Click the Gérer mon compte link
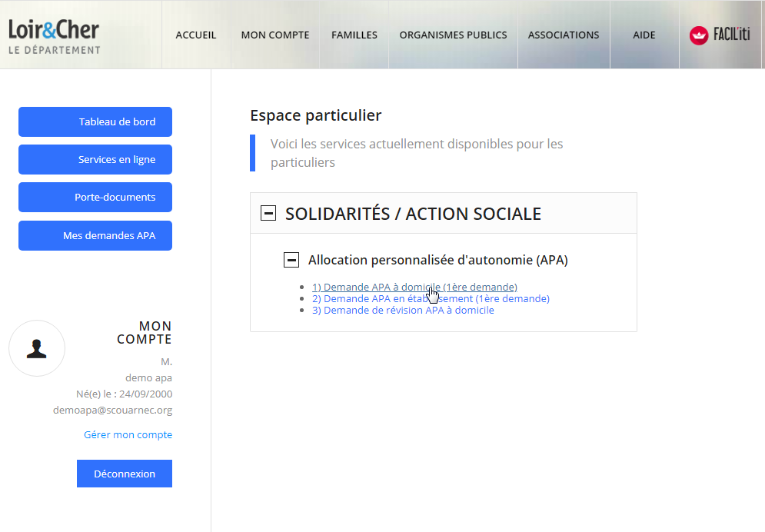The image size is (765, 532). click(128, 434)
